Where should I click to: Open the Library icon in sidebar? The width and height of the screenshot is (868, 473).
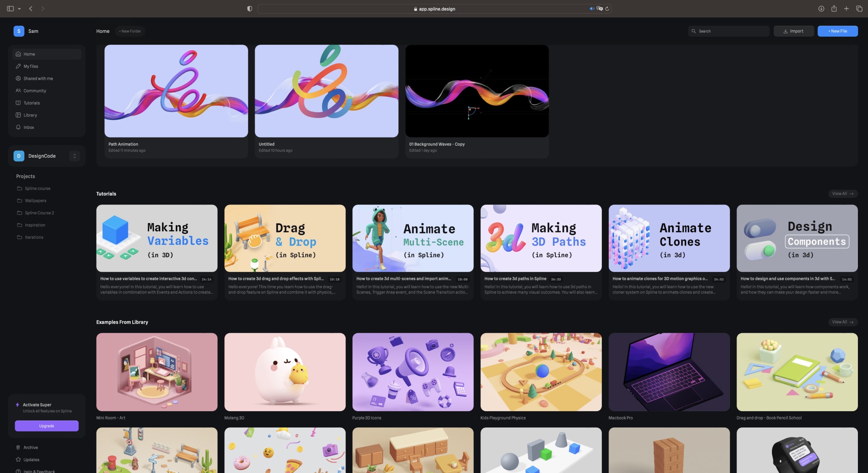coord(18,115)
